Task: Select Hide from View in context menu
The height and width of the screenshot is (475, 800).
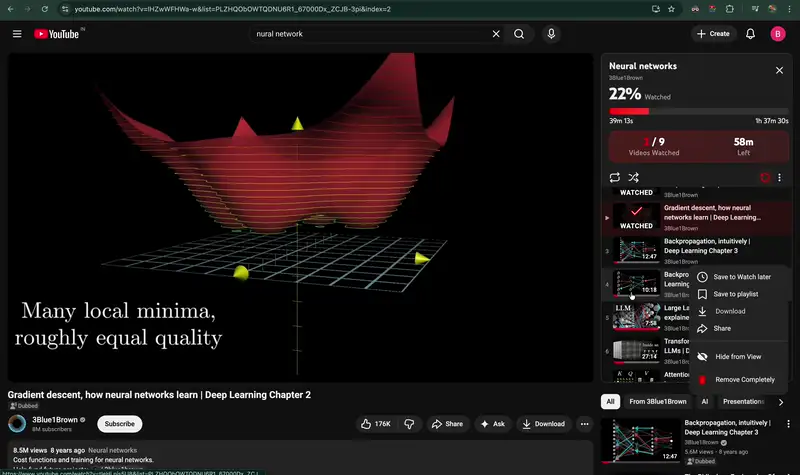Action: 738,356
